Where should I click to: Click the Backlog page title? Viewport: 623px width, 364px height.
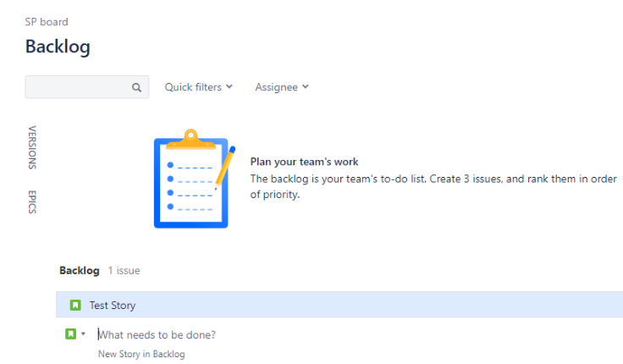click(x=58, y=47)
